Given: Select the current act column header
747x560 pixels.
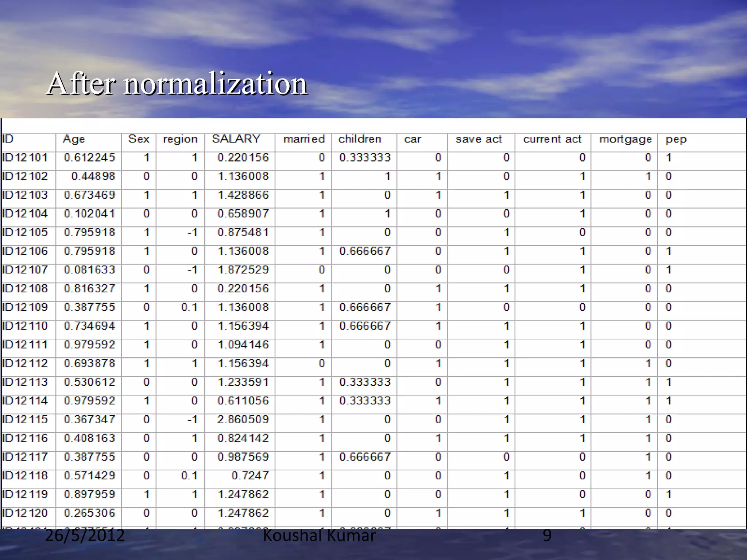Looking at the screenshot, I should point(553,139).
